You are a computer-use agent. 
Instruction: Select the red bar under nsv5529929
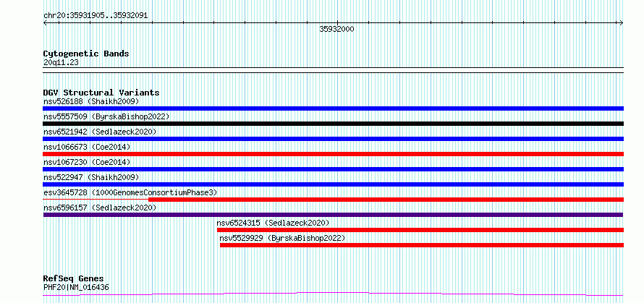pos(422,245)
